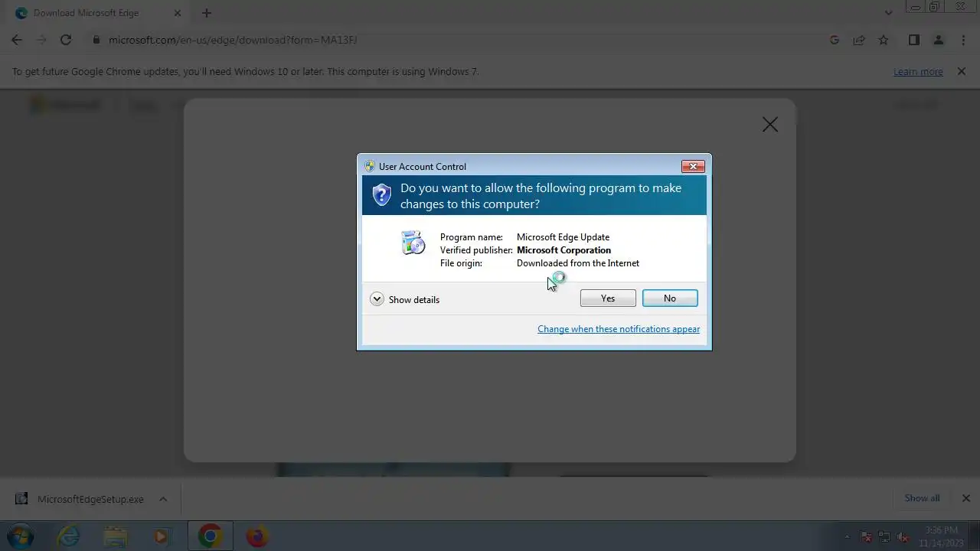
Task: Click the address bar URL
Action: [x=233, y=40]
